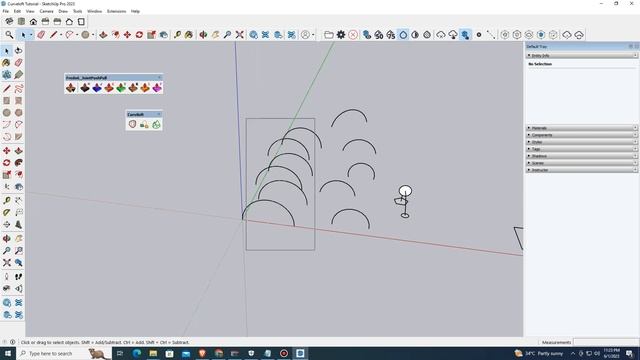Open the Window menu

coord(94,11)
